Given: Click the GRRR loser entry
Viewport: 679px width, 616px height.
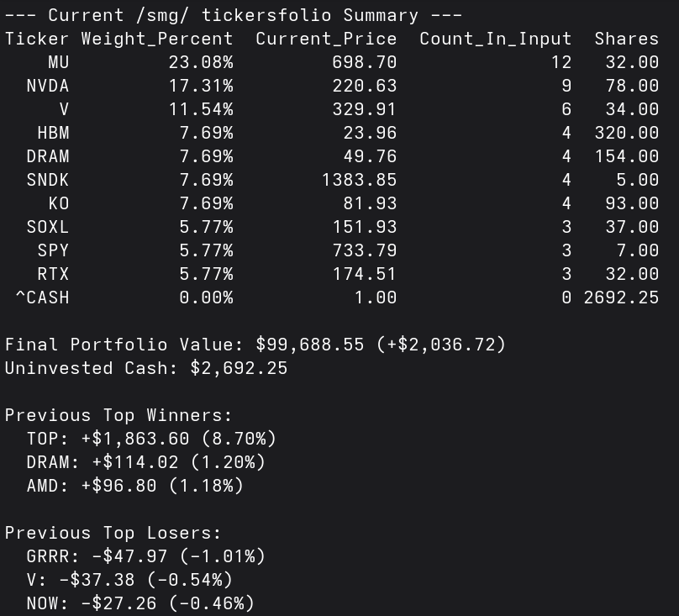Looking at the screenshot, I should (145, 556).
